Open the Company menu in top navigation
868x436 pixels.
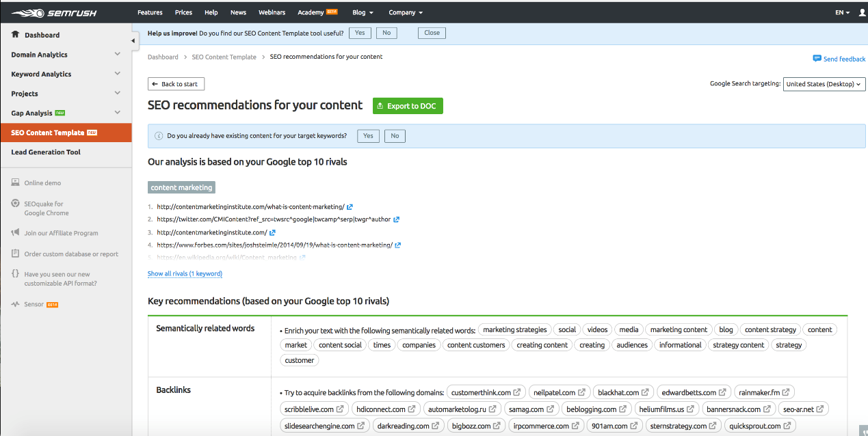(405, 12)
